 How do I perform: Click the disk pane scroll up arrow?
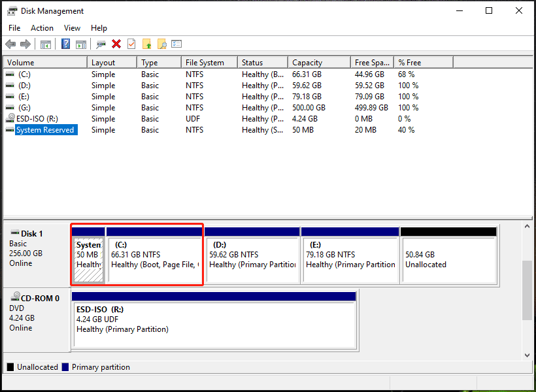527,226
